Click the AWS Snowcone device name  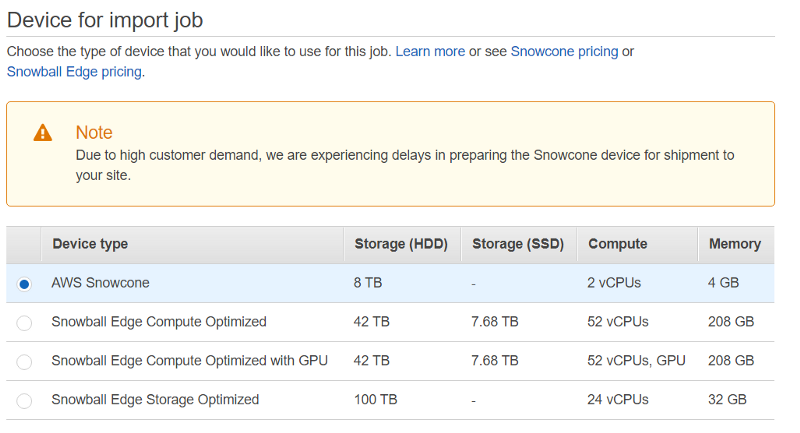(101, 283)
